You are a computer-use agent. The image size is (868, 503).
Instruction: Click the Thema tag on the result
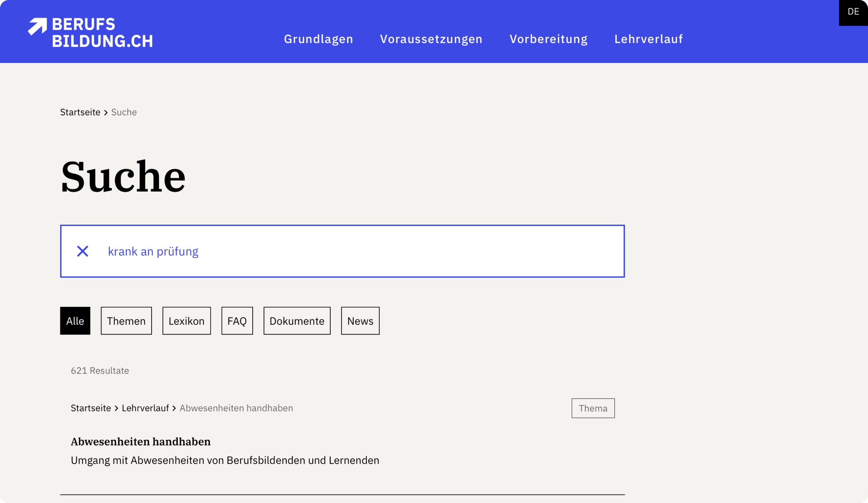click(x=593, y=408)
